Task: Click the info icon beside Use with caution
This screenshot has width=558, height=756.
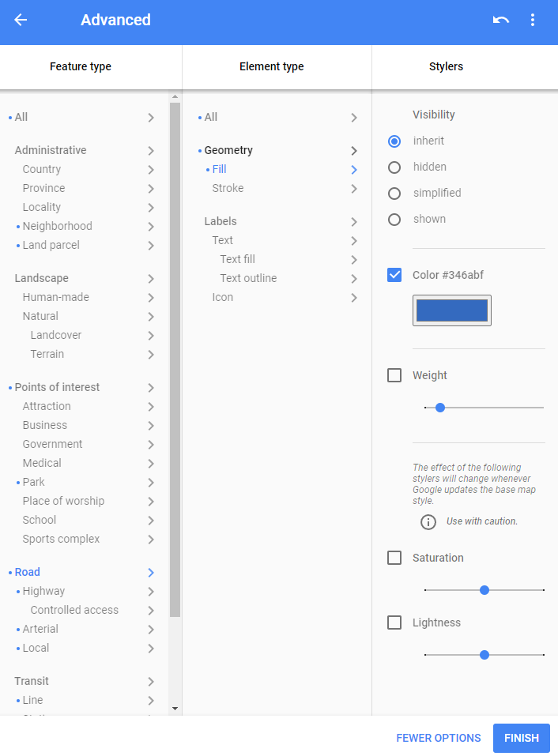Action: (428, 521)
